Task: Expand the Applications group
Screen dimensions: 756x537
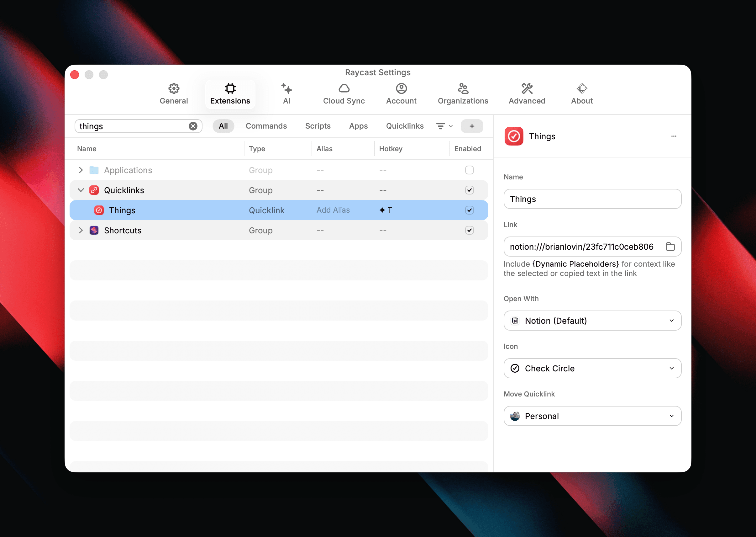Action: coord(81,170)
